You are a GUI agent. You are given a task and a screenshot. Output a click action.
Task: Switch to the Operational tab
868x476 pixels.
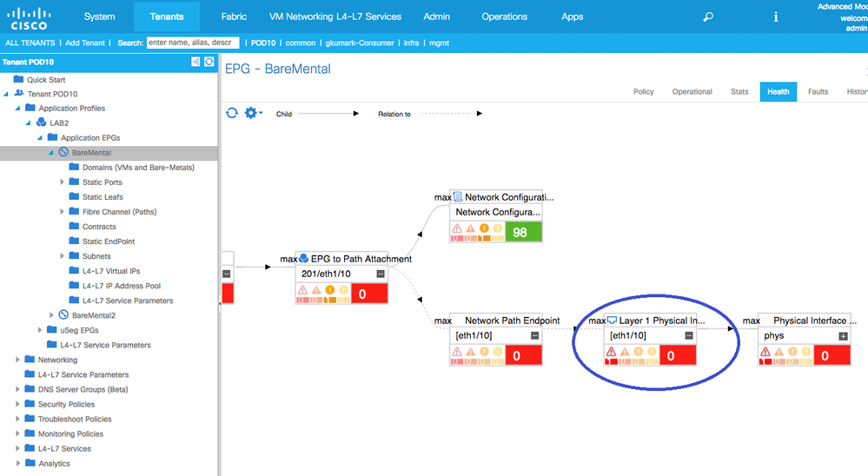tap(692, 91)
